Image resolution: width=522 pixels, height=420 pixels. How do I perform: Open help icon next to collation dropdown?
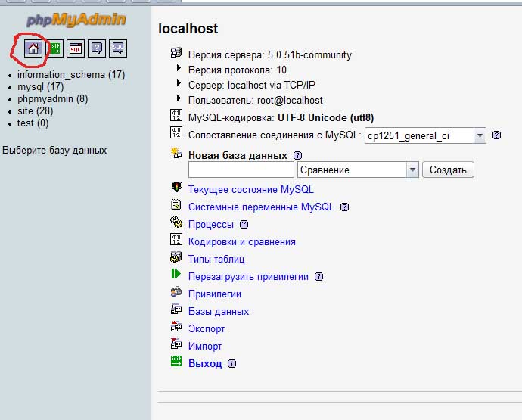496,135
